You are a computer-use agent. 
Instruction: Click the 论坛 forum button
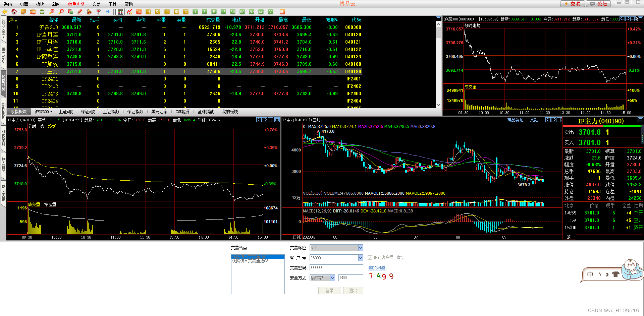coord(598,4)
